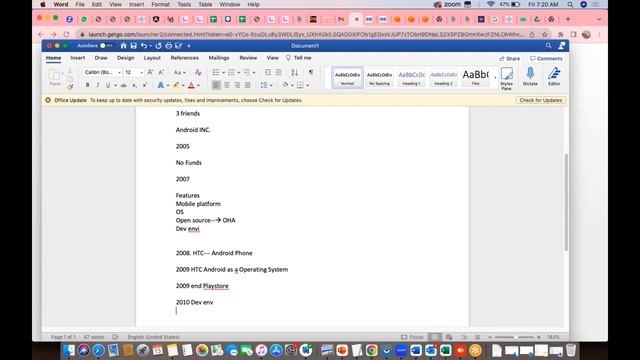Open the line spacing dropdown
Screen dimensions: 640x360
(x=266, y=85)
